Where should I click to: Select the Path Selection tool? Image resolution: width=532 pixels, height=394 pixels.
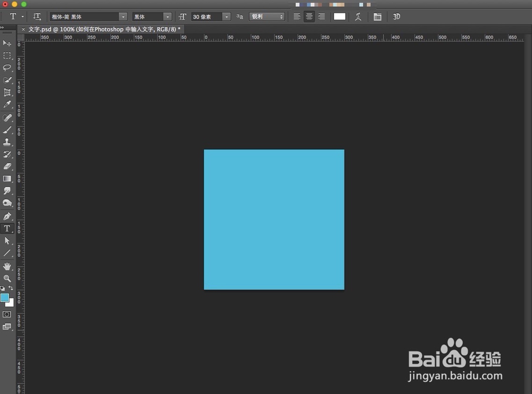point(7,241)
